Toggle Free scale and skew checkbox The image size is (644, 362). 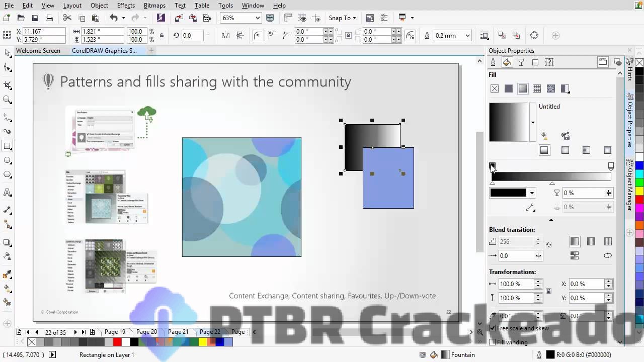tap(493, 328)
